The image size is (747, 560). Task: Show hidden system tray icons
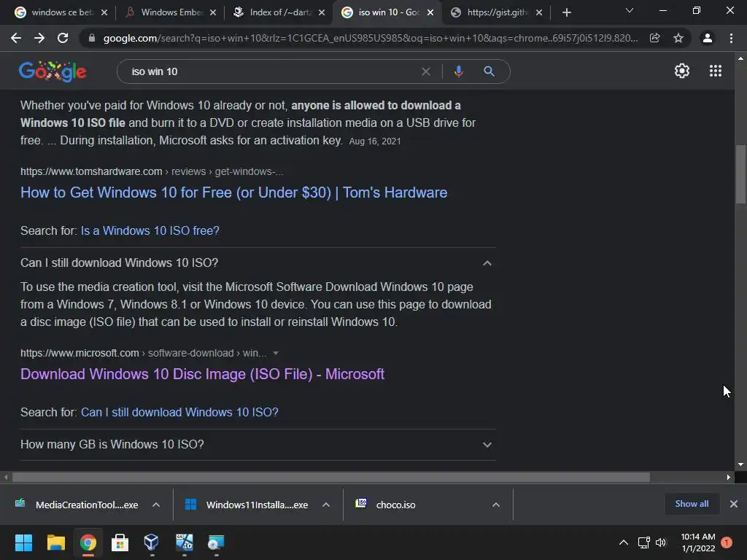coord(623,542)
